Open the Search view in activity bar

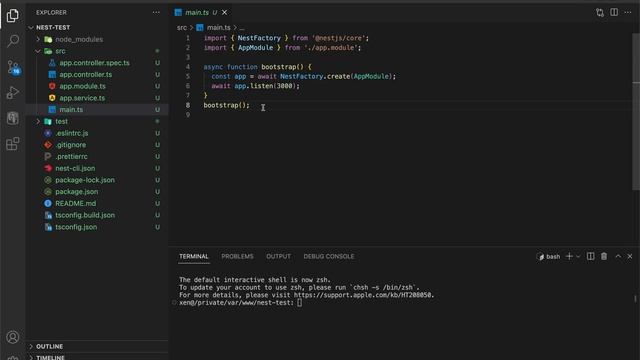click(13, 40)
